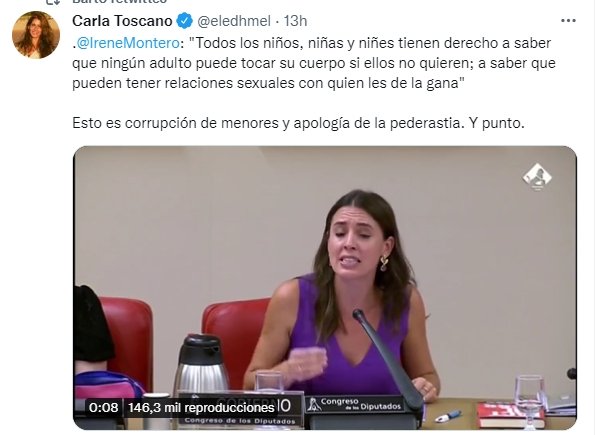Open the @eledhmel handle link
This screenshot has height=435, width=612.
coord(234,21)
